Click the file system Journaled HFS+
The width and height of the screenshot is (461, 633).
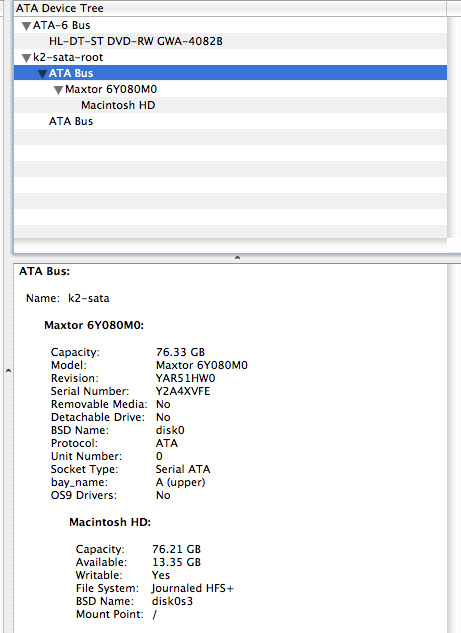193,588
